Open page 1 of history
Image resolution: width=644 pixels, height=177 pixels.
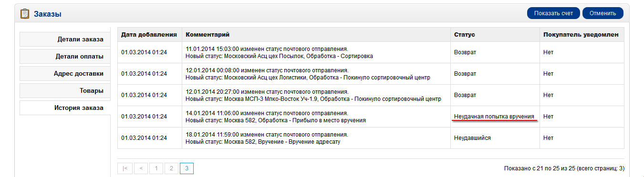156,168
